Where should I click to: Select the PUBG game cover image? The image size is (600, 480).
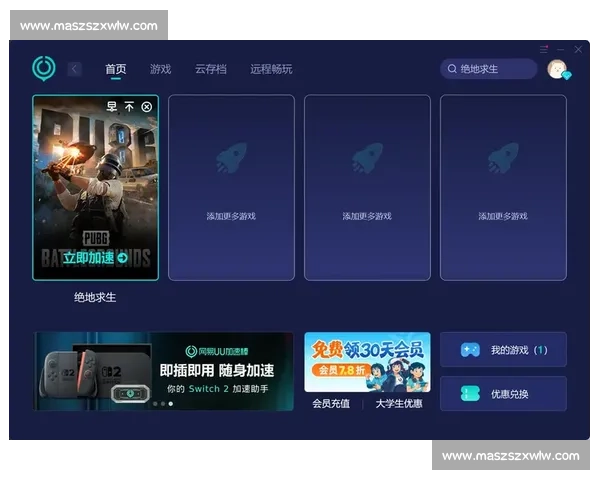tap(95, 188)
